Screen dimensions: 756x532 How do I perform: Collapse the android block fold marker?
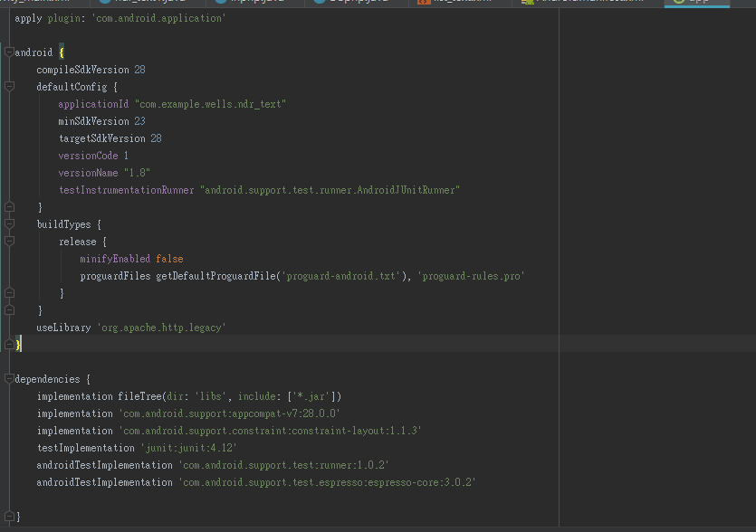click(x=9, y=52)
